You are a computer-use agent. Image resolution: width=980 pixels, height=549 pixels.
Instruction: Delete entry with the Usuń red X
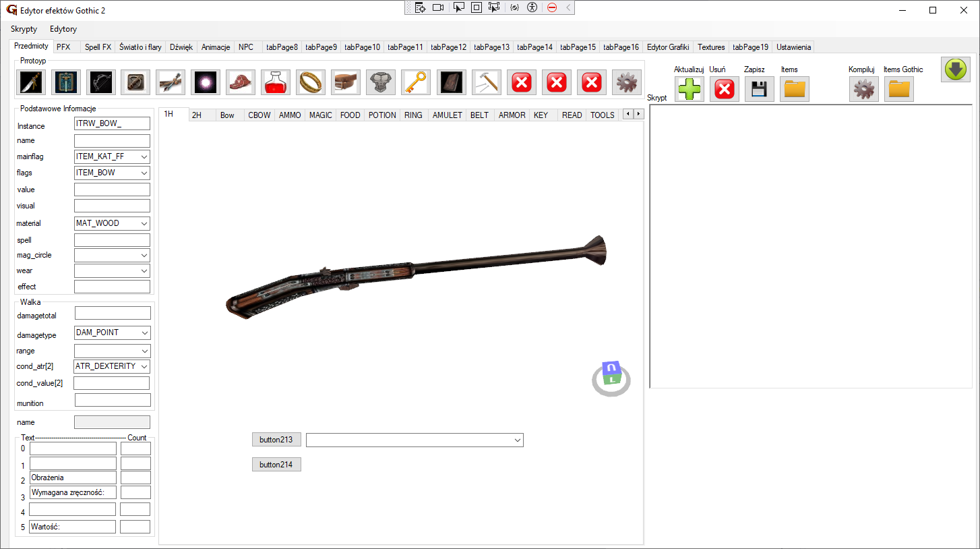724,89
